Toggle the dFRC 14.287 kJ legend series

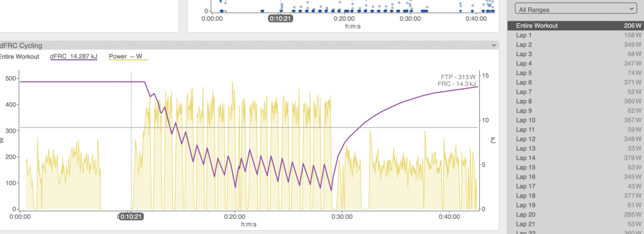click(x=74, y=57)
